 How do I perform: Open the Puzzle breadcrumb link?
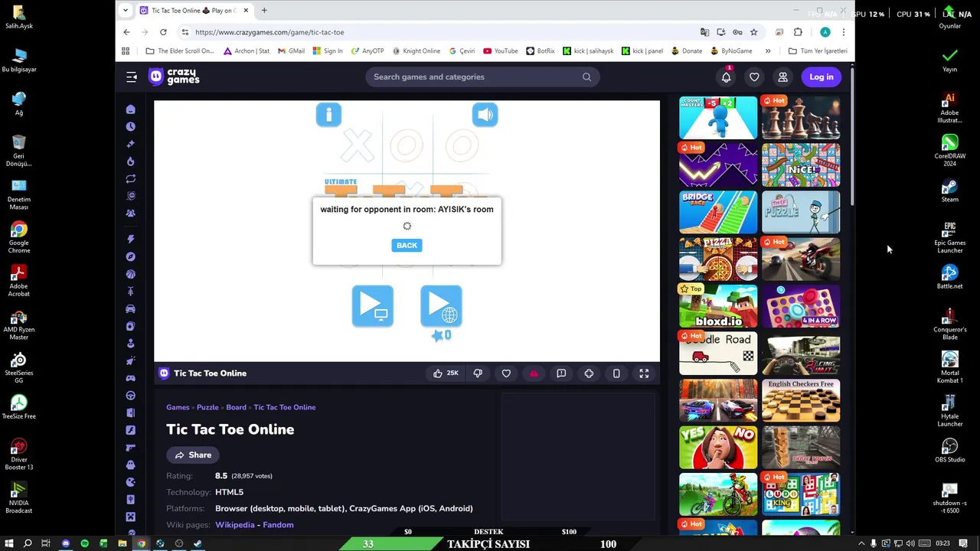[x=207, y=407]
